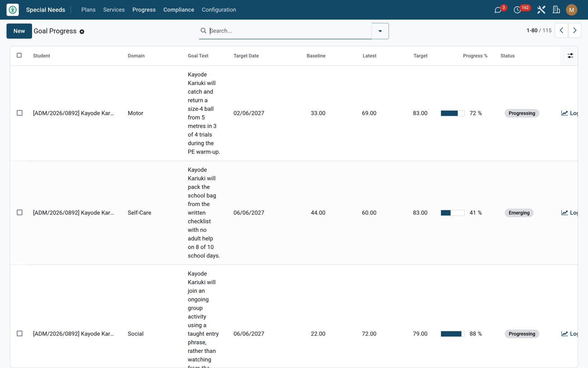This screenshot has height=368, width=588.
Task: Click the search magnifier icon
Action: [x=203, y=31]
